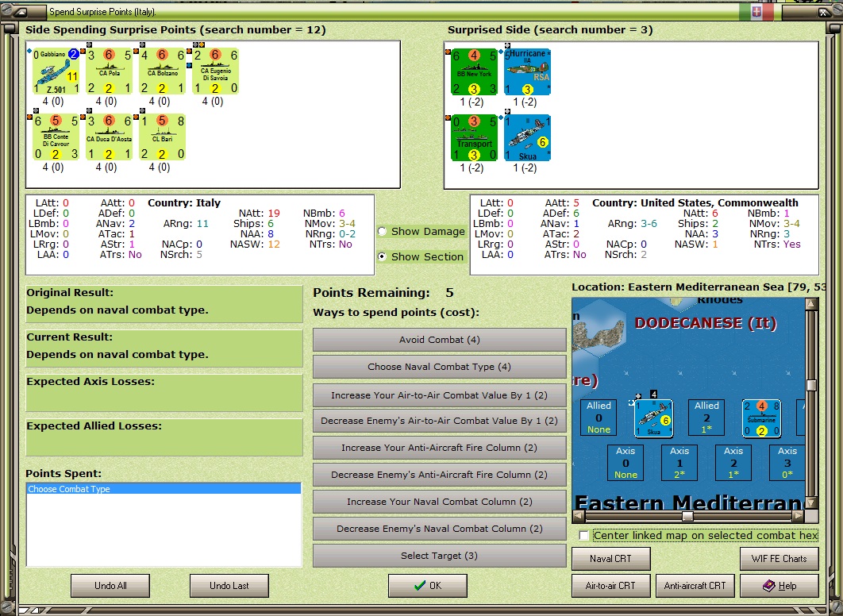843x616 pixels.
Task: Open the Anti-aircraft CRT chart
Action: point(695,586)
